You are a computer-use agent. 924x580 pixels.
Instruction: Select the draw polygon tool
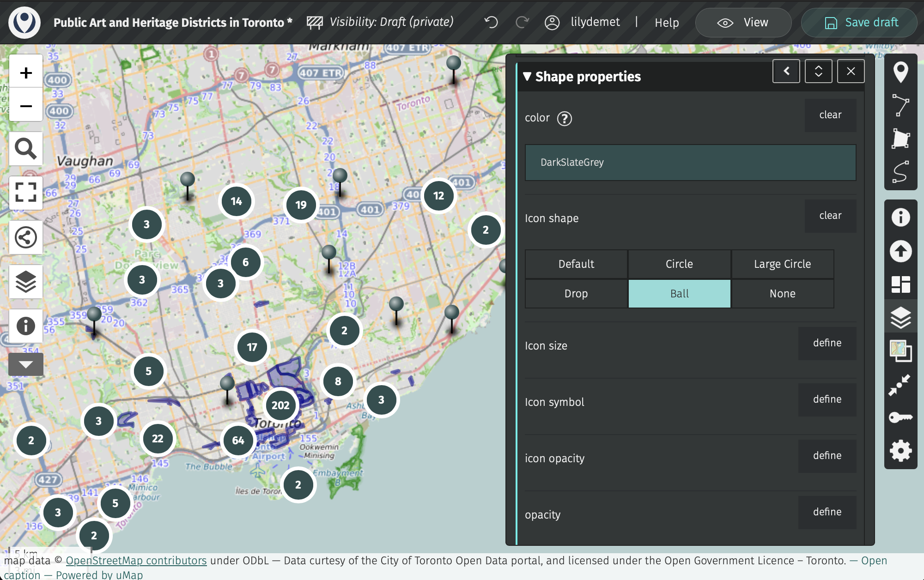pos(900,139)
